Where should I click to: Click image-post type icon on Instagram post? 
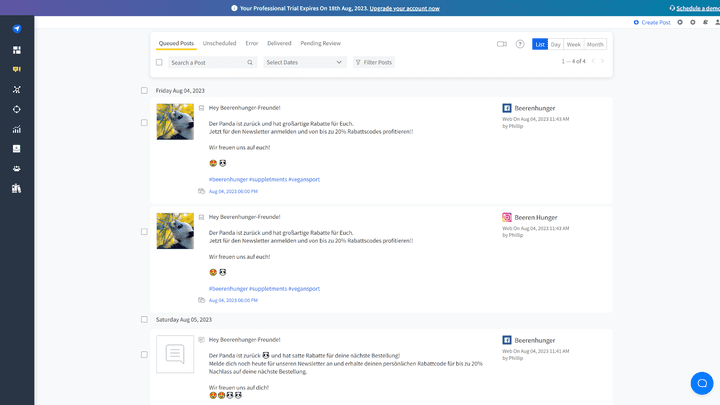click(202, 217)
